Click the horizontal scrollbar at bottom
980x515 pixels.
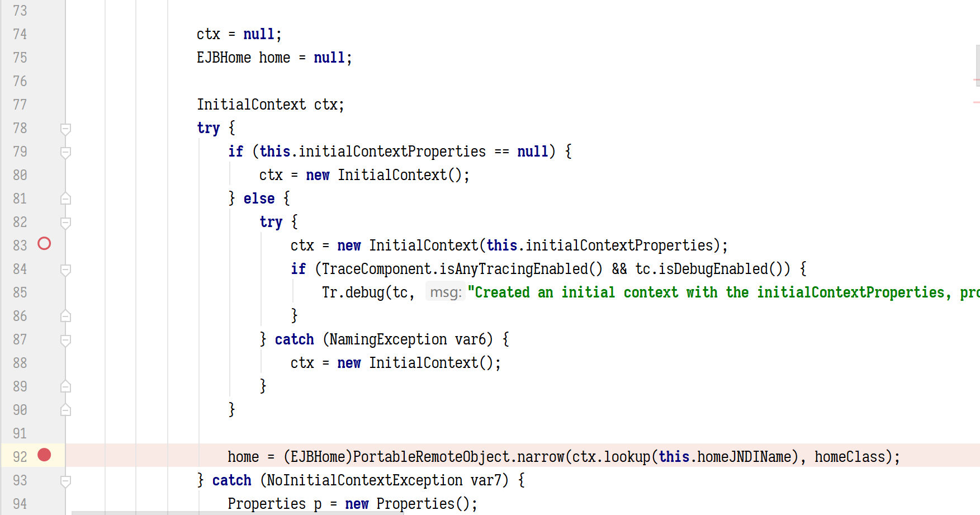tap(238, 513)
